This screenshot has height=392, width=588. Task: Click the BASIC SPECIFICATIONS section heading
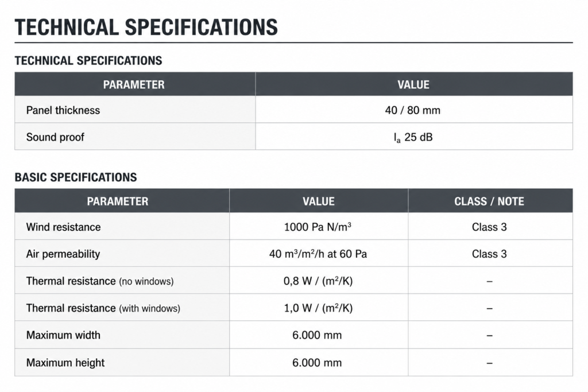pyautogui.click(x=76, y=177)
